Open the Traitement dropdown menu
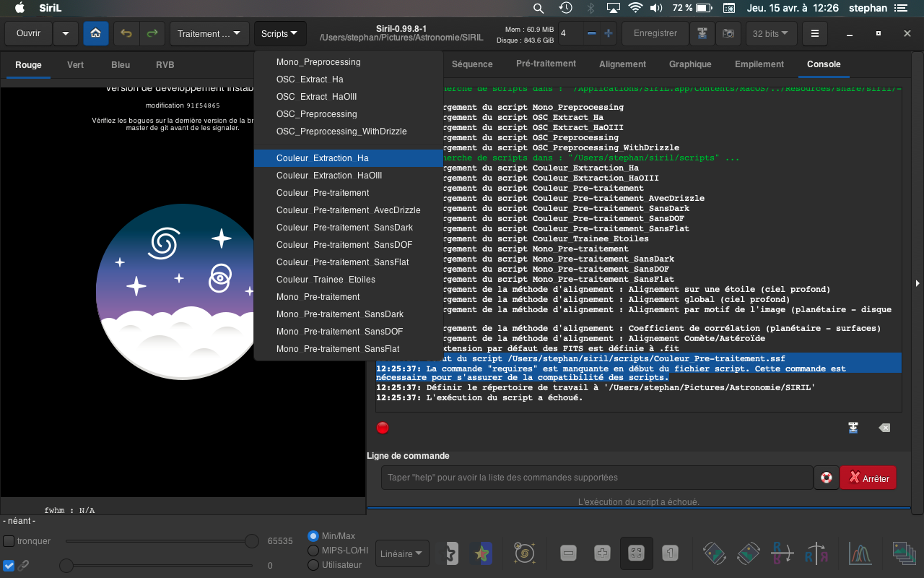 (x=209, y=33)
